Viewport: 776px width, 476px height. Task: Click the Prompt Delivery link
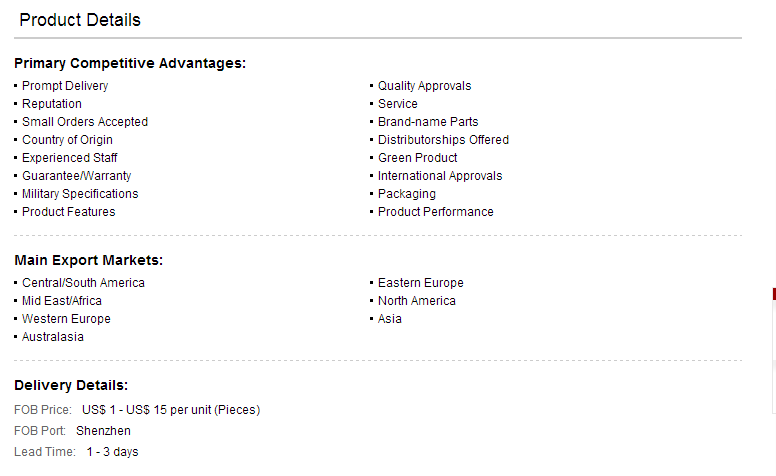[65, 86]
